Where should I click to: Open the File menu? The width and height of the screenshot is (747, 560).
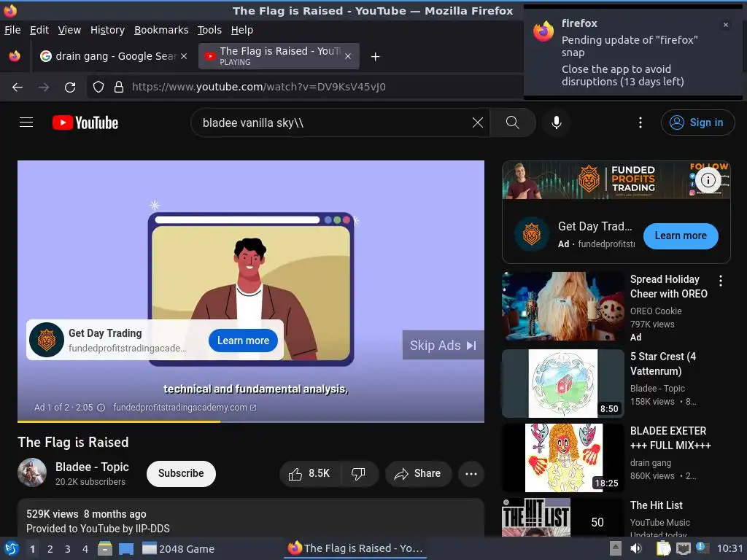click(x=12, y=30)
